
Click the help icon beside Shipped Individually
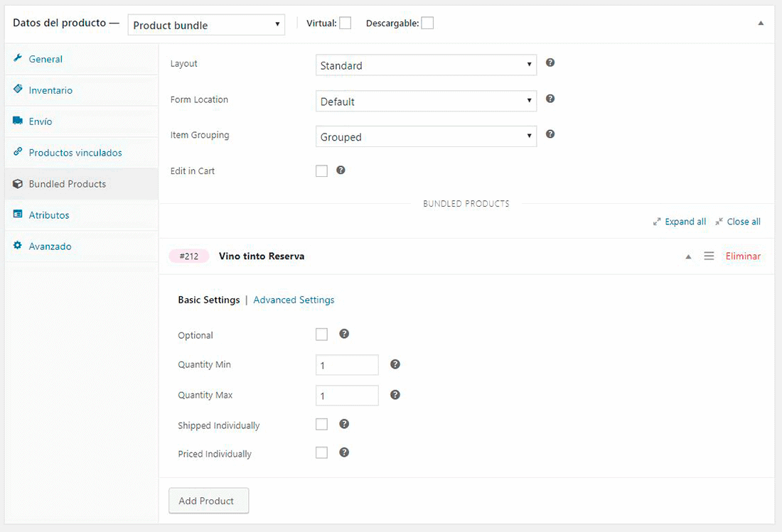point(344,424)
